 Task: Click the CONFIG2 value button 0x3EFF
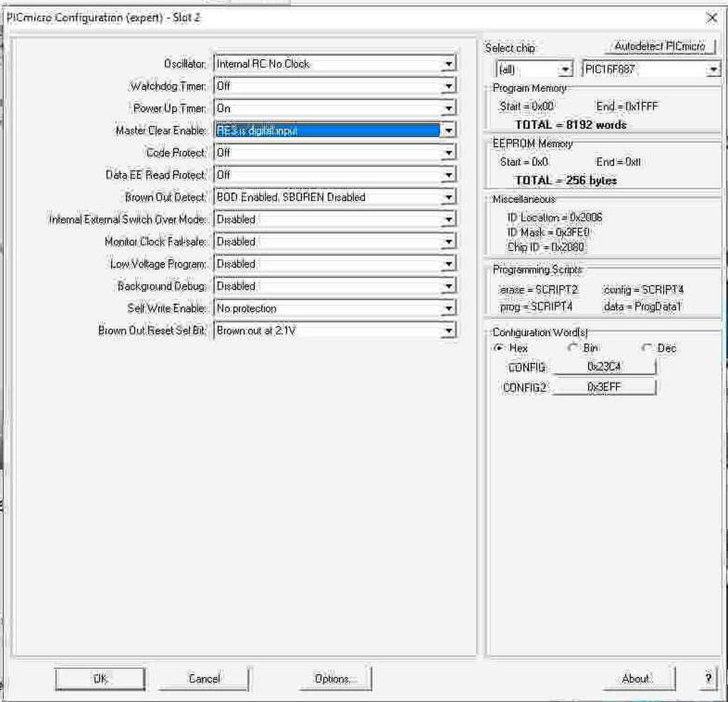(604, 387)
